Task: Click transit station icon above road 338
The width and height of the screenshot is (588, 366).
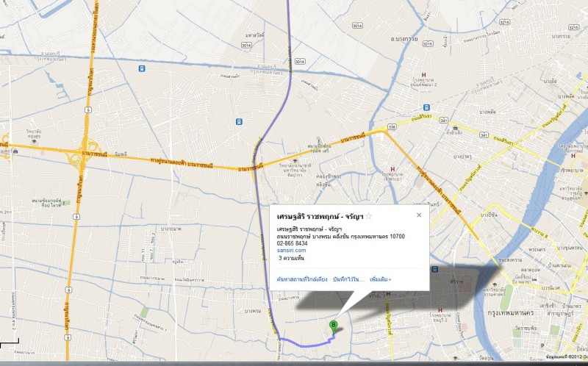Action: pos(426,107)
